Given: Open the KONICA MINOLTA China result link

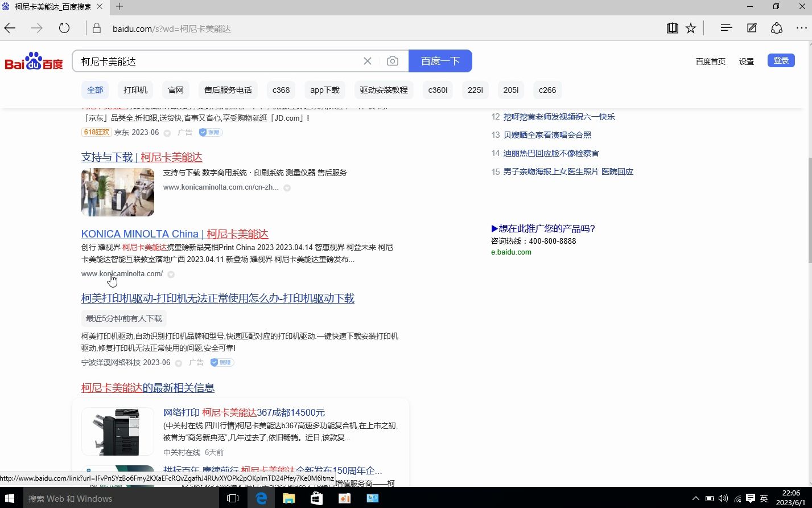Looking at the screenshot, I should (x=174, y=233).
